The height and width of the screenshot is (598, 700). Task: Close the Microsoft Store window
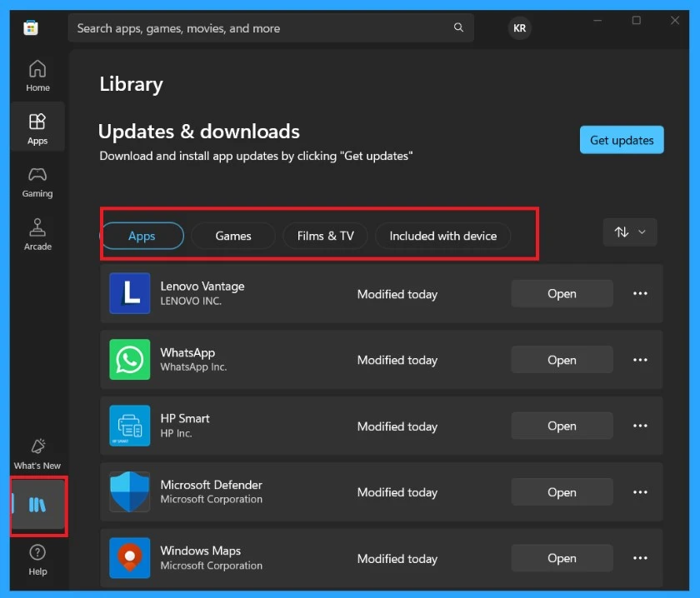675,21
